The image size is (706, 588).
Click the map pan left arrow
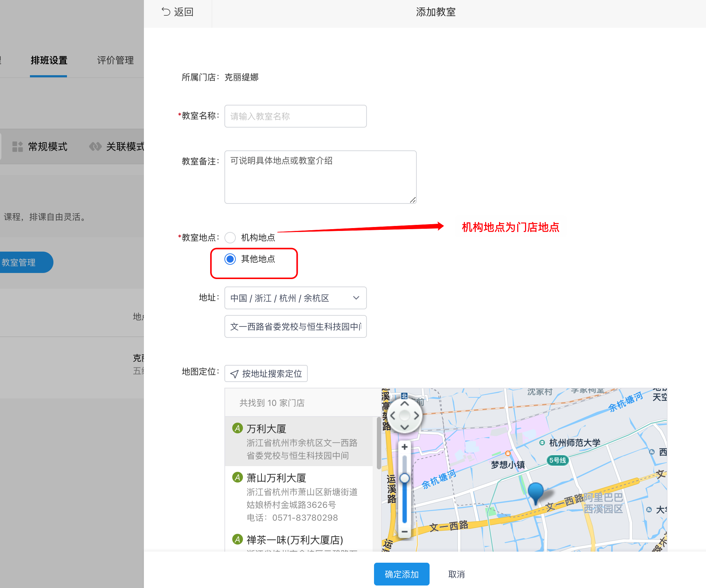tap(393, 416)
